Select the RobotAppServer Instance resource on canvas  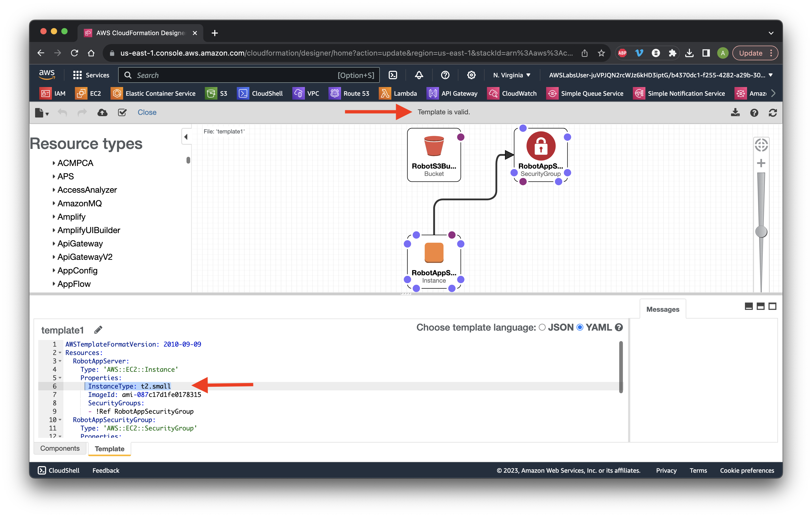point(434,262)
